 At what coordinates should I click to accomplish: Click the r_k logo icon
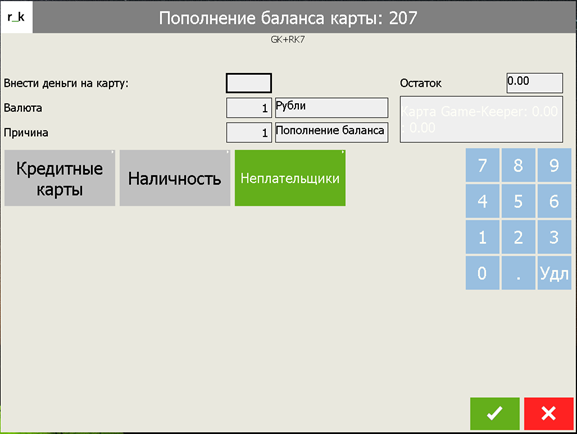point(16,17)
